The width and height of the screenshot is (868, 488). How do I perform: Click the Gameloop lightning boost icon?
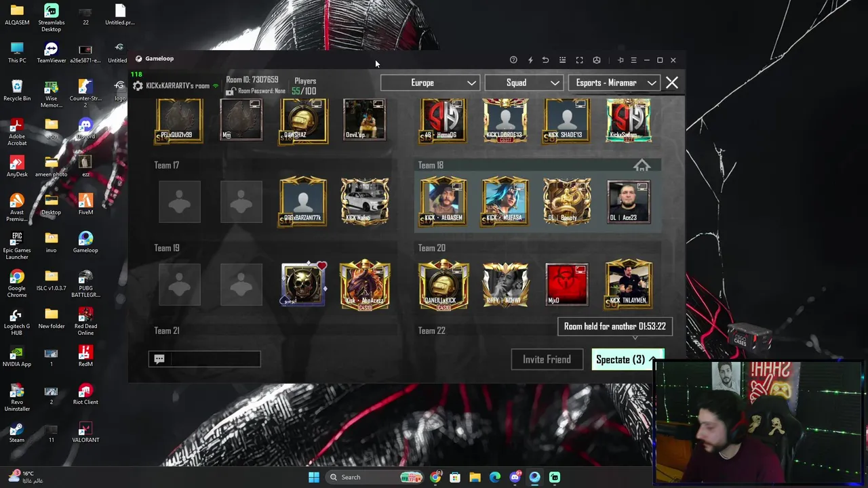[x=530, y=60]
